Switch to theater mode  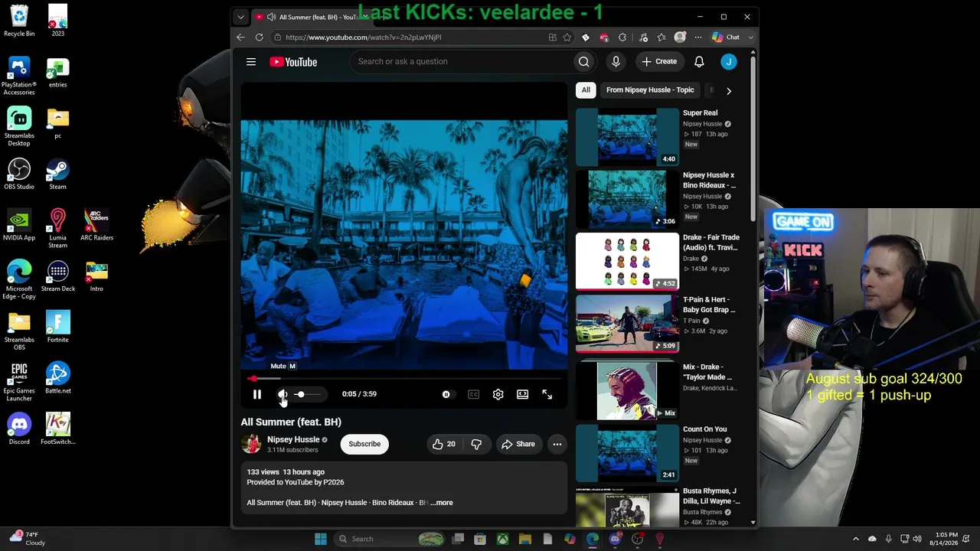[523, 394]
